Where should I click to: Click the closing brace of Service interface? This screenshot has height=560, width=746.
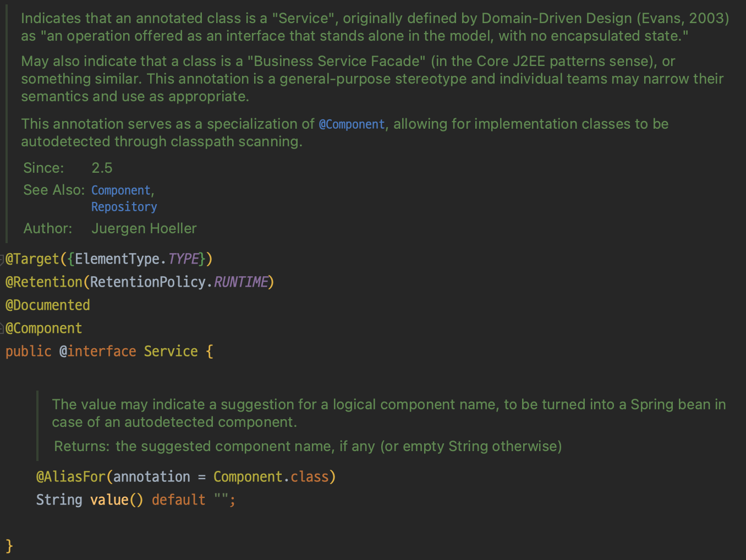click(9, 546)
